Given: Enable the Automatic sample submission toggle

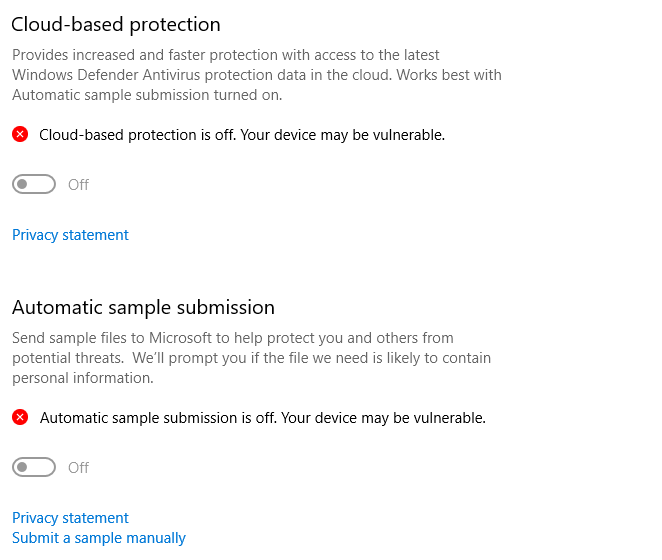Looking at the screenshot, I should (x=34, y=468).
